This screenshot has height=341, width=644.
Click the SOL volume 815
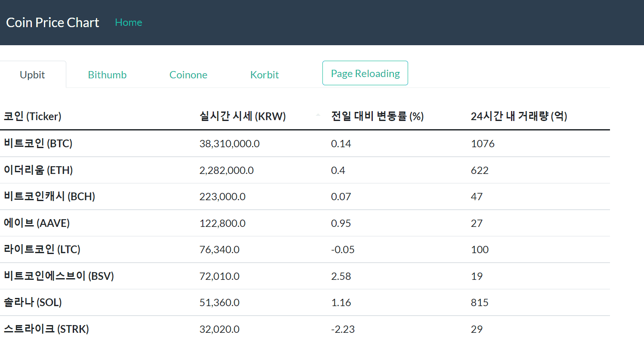[x=480, y=303]
